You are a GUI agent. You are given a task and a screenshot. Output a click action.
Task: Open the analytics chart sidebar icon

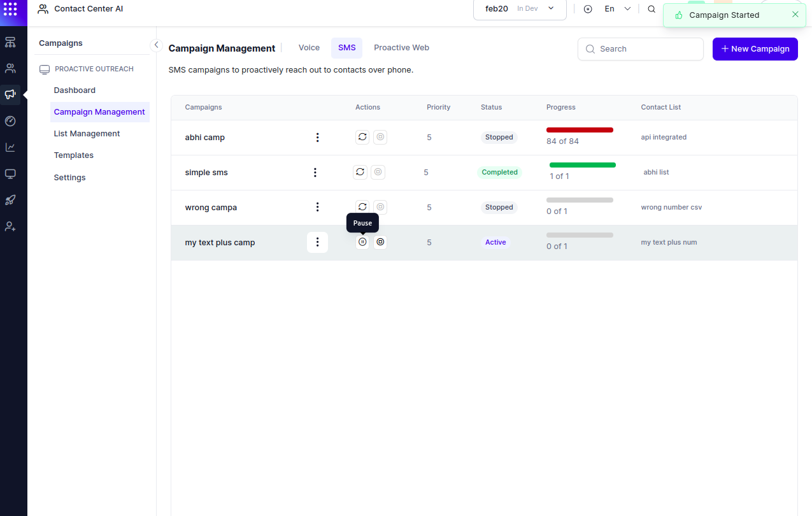click(x=10, y=147)
